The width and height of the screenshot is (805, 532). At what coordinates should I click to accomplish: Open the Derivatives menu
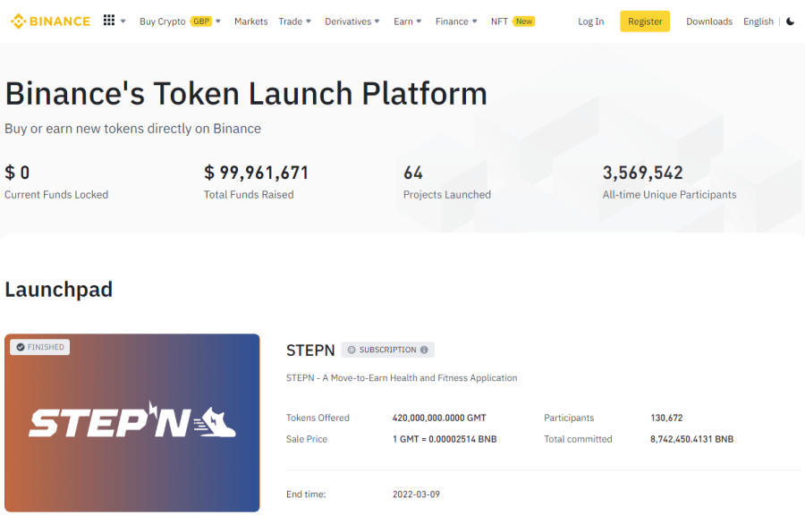tap(348, 21)
